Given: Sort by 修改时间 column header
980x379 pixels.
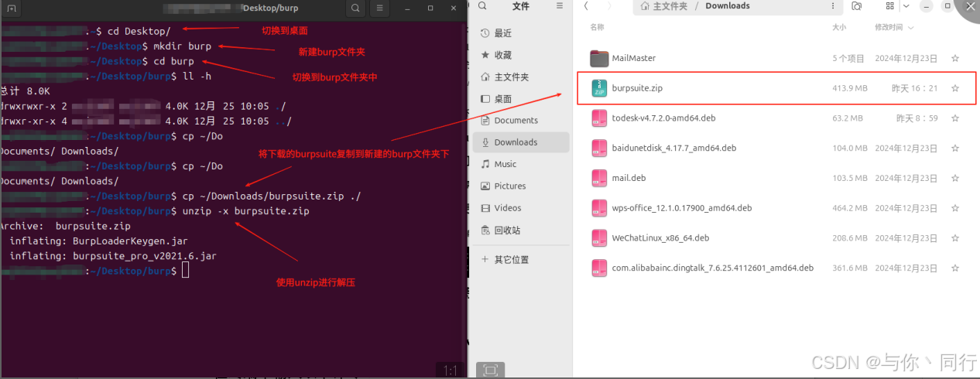Looking at the screenshot, I should 894,27.
